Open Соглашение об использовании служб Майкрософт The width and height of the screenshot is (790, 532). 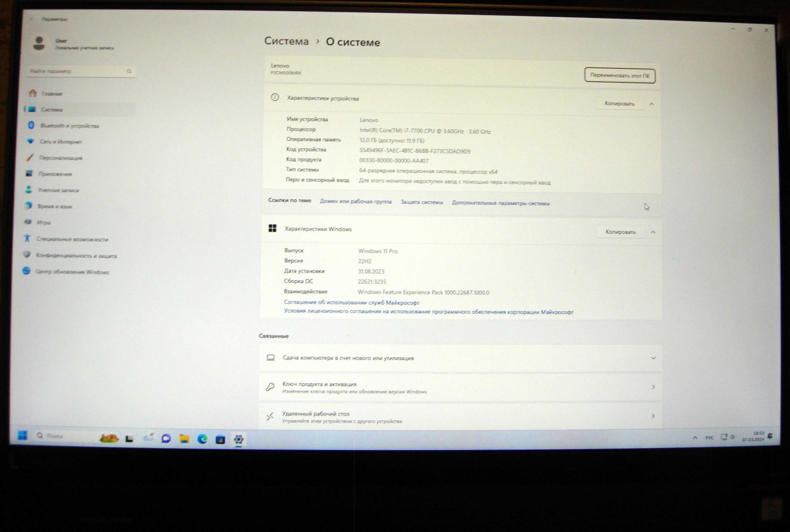point(352,302)
